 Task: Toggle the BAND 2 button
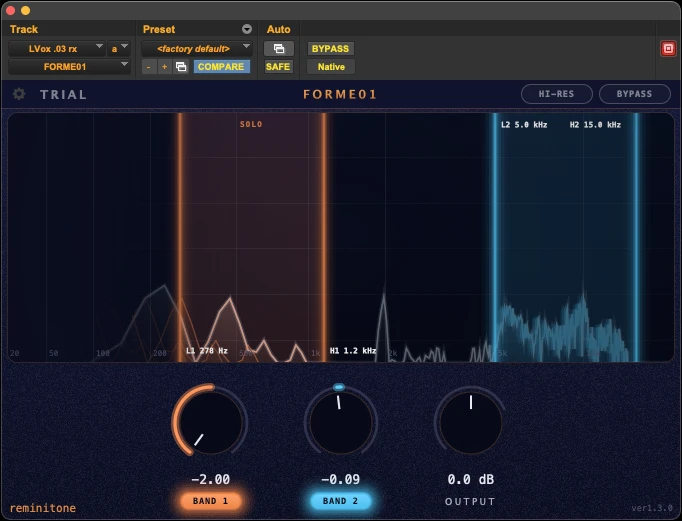(x=340, y=501)
